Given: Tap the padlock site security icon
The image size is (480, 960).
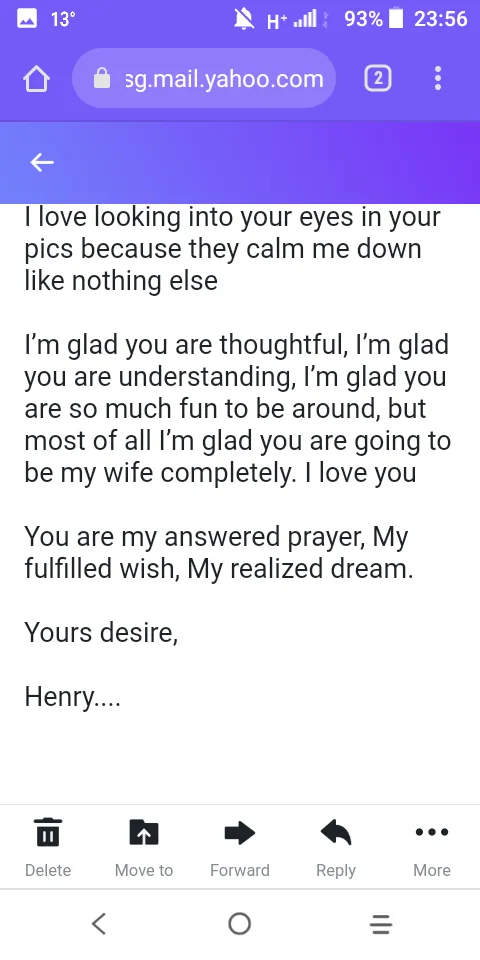Looking at the screenshot, I should [x=102, y=78].
